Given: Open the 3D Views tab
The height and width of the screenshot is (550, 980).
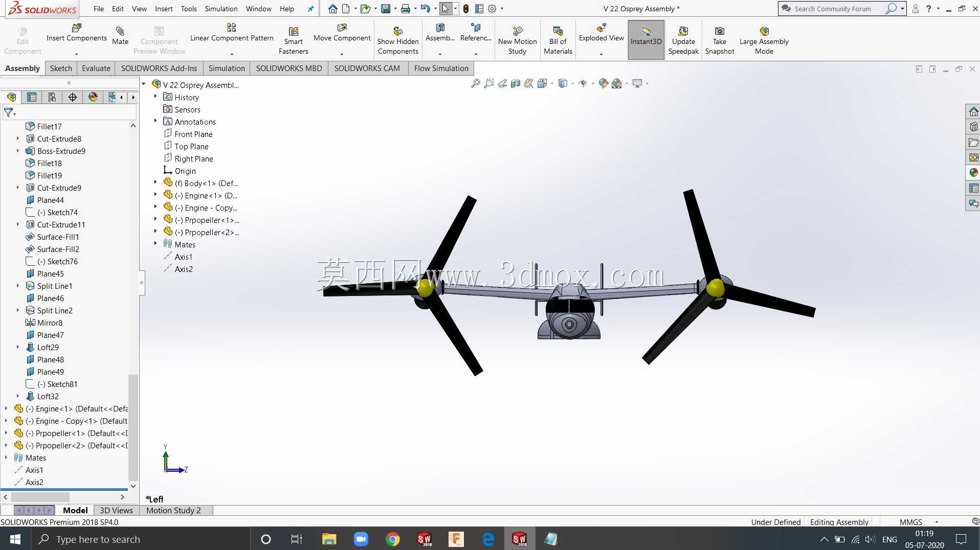Looking at the screenshot, I should click(116, 510).
